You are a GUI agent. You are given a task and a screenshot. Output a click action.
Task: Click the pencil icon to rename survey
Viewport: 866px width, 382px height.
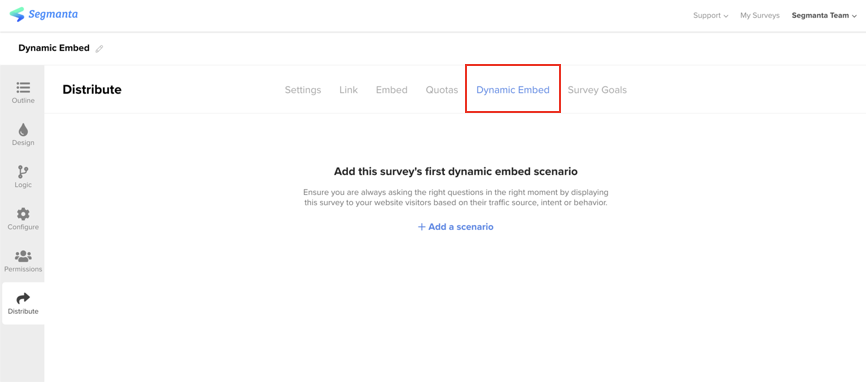coord(99,49)
